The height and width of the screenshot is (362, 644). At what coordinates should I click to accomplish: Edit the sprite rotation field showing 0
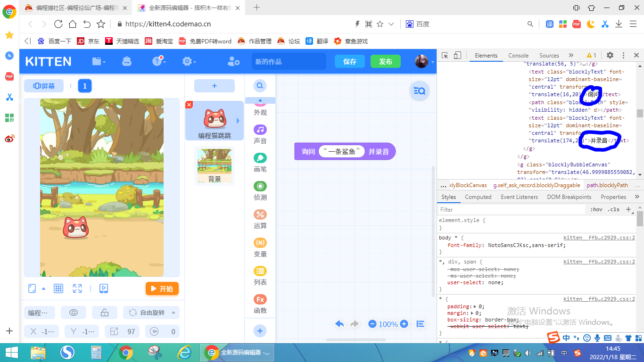(162, 331)
